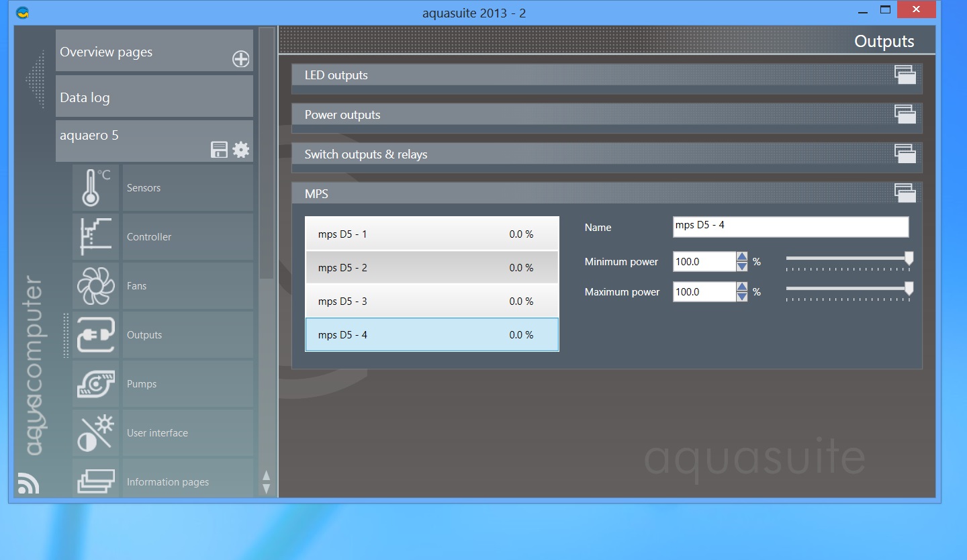Select mps D5 - 1 in list
This screenshot has height=560, width=967.
coord(431,234)
